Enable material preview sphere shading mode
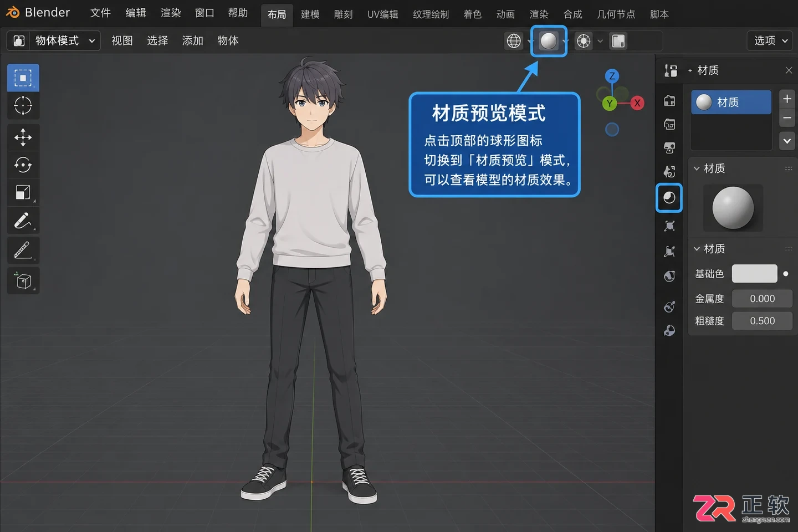Screen dimensions: 798x532 click(x=549, y=41)
